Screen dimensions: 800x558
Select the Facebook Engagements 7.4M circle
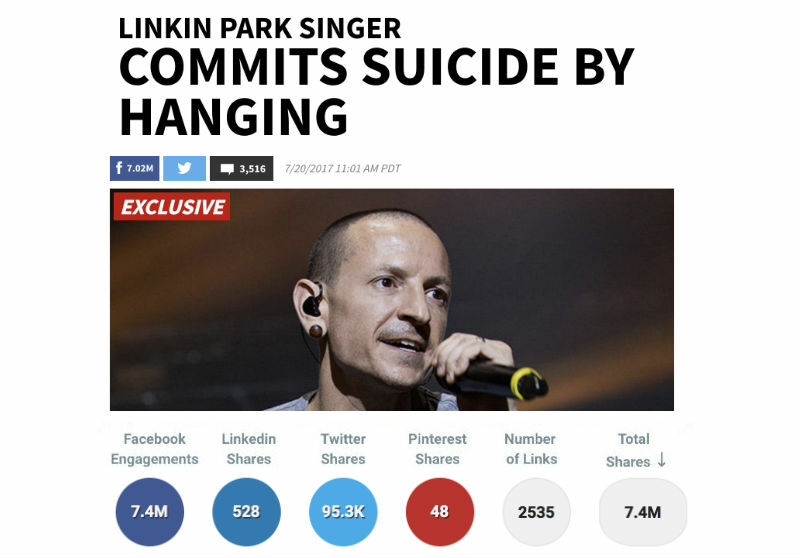pyautogui.click(x=149, y=512)
